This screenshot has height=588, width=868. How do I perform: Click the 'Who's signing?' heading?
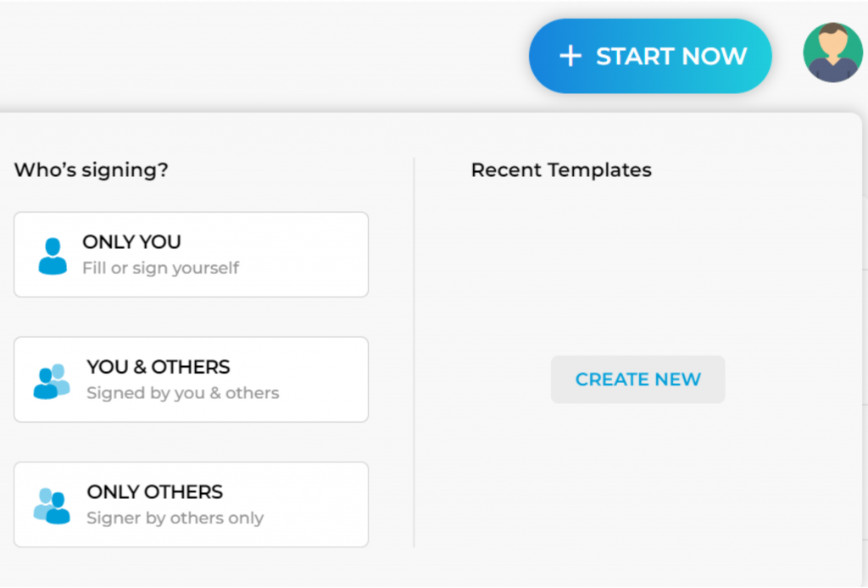pos(90,169)
